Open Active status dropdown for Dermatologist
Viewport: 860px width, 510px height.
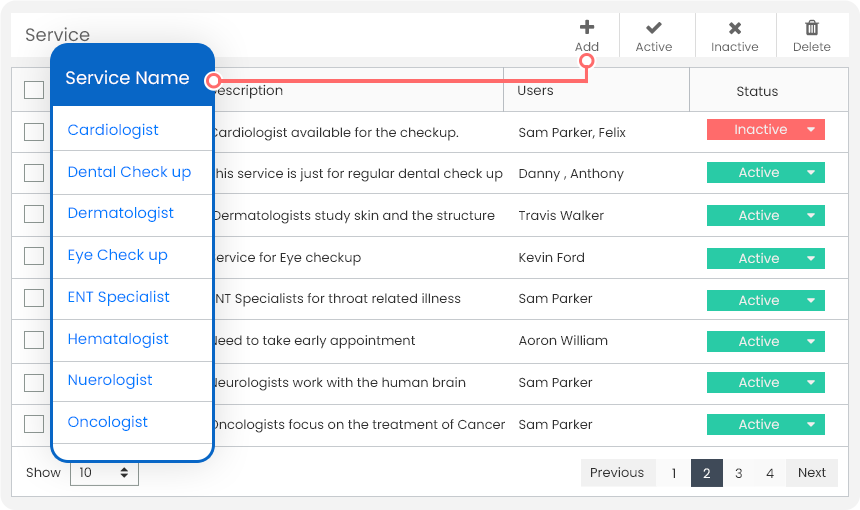tap(766, 216)
